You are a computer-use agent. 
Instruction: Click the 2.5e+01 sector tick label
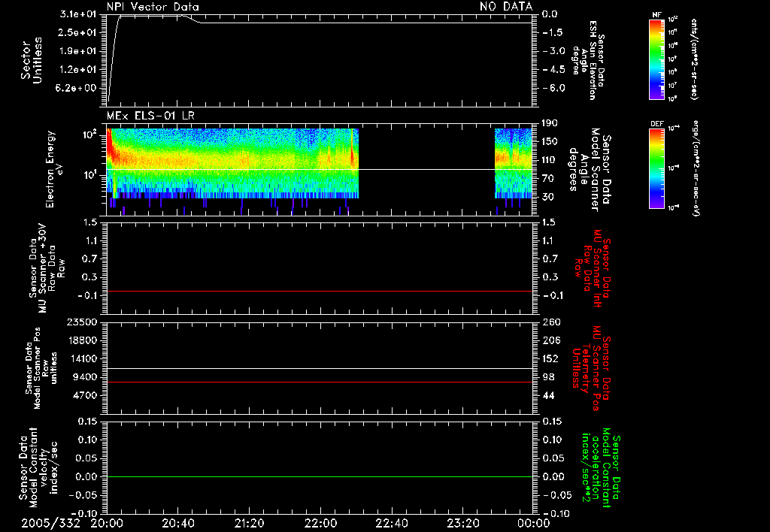77,32
